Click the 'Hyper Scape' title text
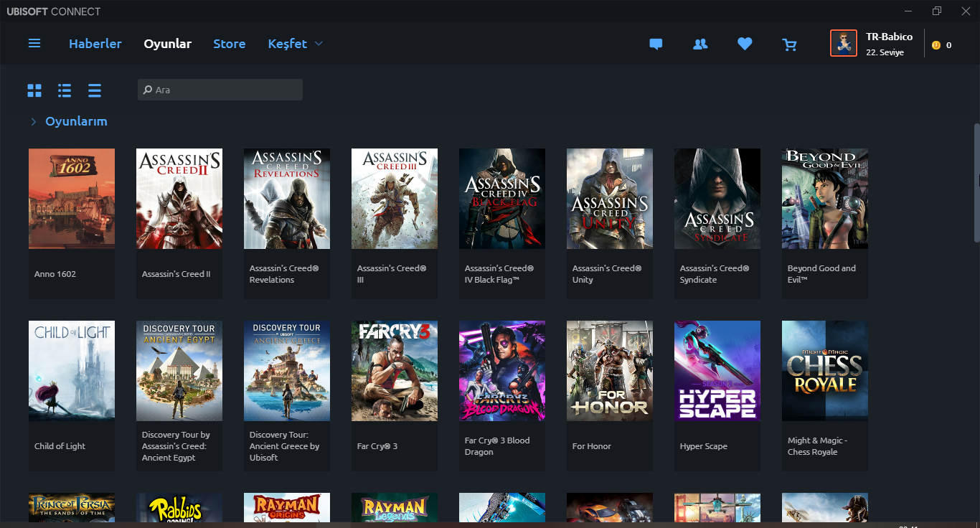 [704, 446]
